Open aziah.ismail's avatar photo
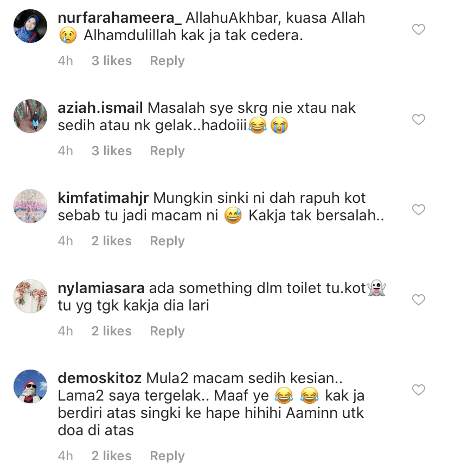The height and width of the screenshot is (476, 449). 30,116
